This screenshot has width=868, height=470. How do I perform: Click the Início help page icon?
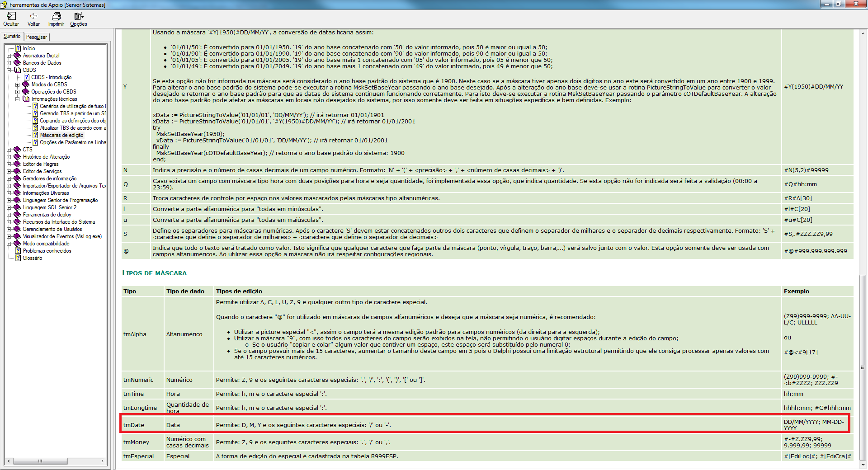pos(18,48)
